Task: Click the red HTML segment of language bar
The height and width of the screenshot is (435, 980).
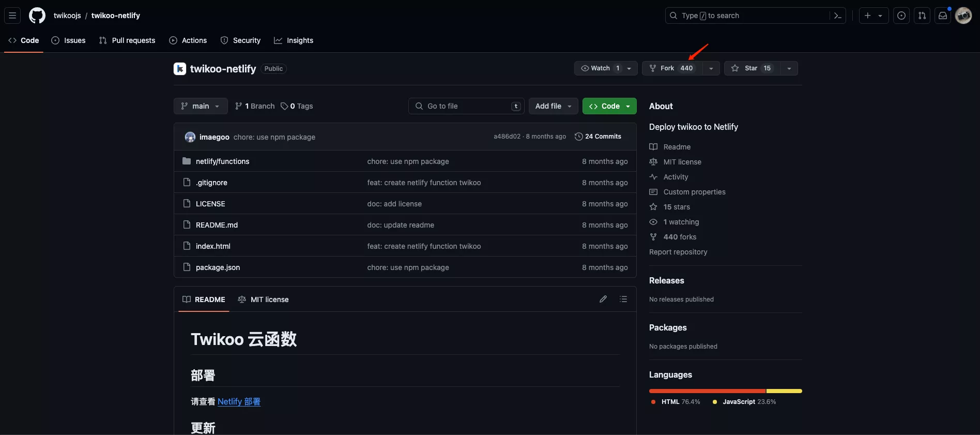Action: (x=708, y=391)
